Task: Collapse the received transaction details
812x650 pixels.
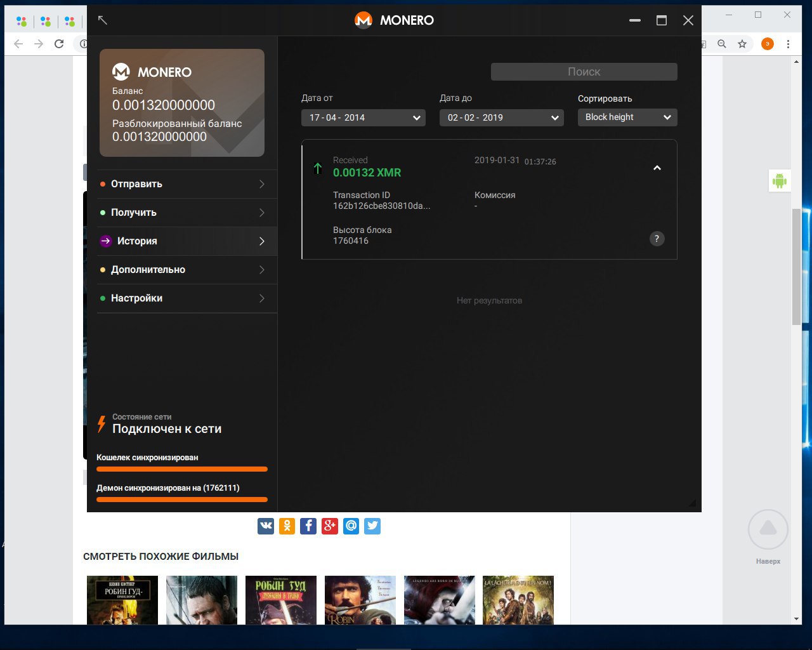Action: pos(657,168)
